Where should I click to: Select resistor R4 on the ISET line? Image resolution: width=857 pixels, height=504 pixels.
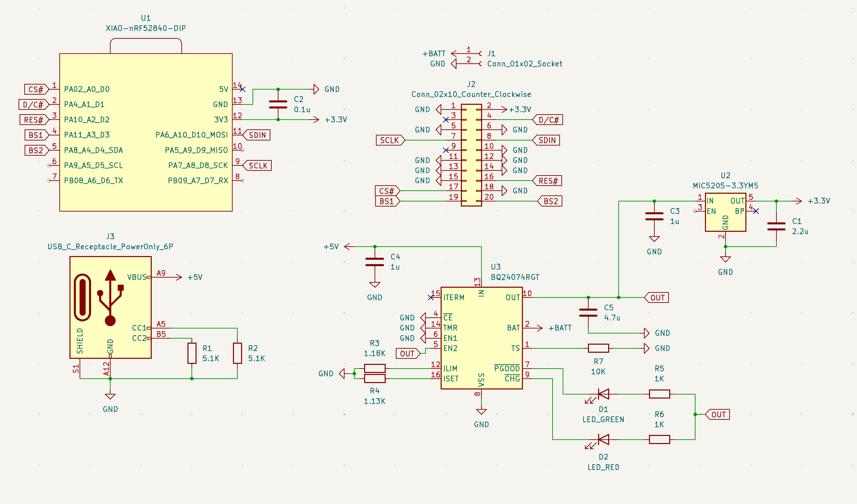(375, 378)
